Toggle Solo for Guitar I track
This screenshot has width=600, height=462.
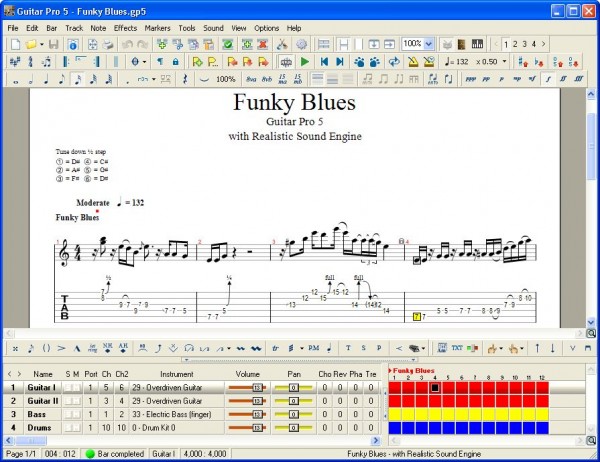(x=68, y=387)
